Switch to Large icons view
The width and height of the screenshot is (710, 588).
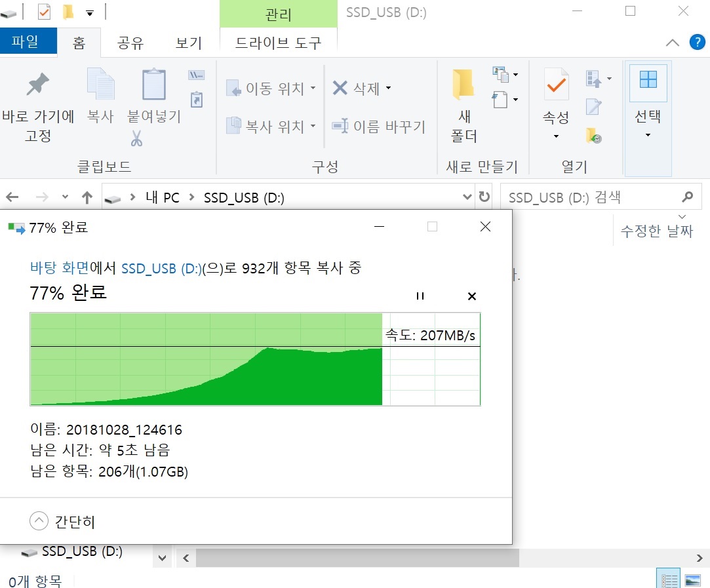[693, 579]
